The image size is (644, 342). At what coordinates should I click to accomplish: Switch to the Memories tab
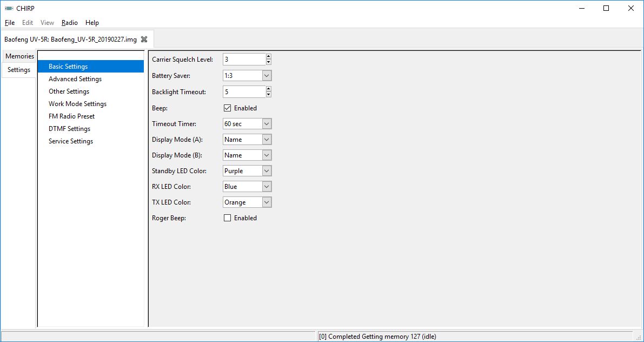[19, 56]
